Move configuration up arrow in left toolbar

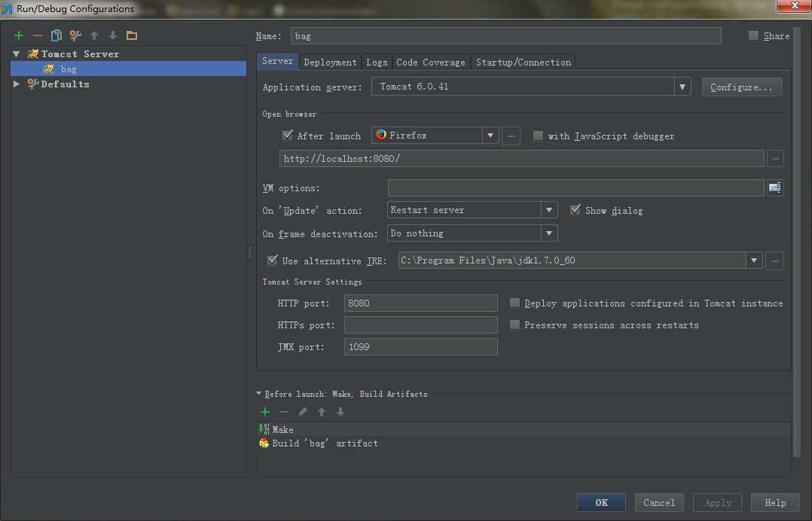[x=94, y=35]
